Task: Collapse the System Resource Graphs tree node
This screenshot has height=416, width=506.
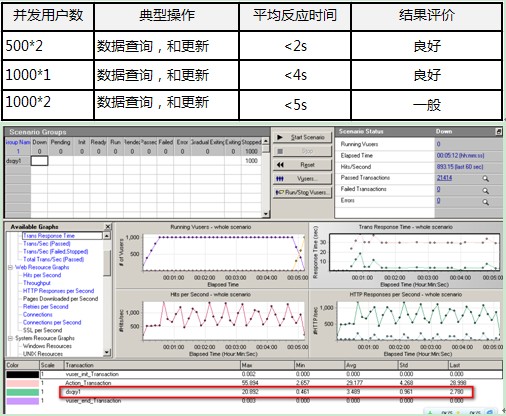Action: click(x=10, y=338)
